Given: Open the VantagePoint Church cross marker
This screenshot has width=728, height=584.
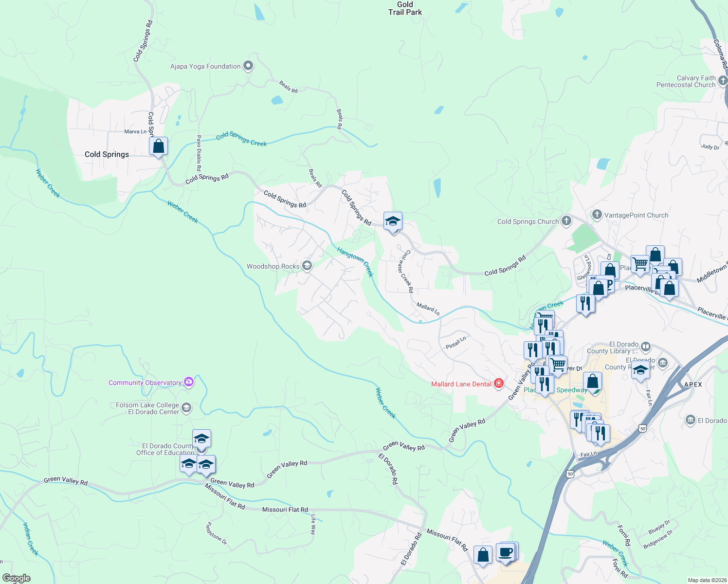Looking at the screenshot, I should [x=597, y=215].
